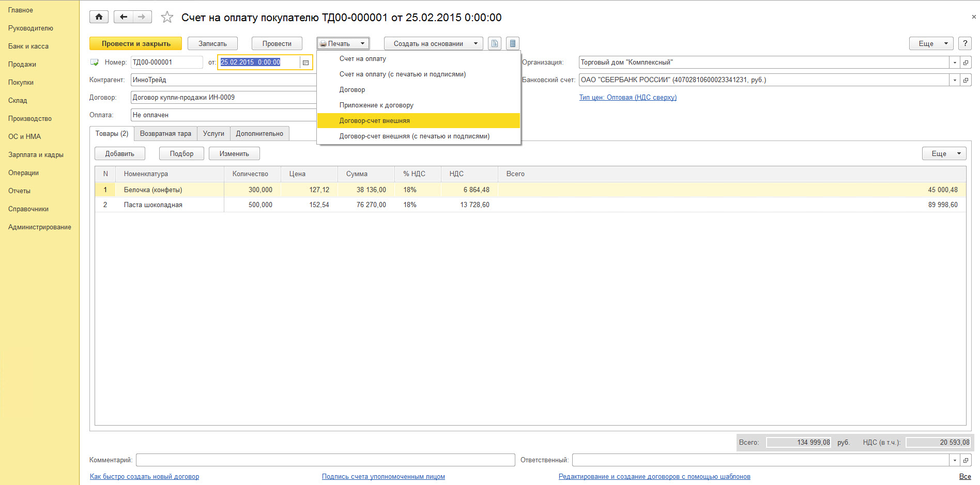Expand the Ответственный dropdown list
This screenshot has width=980, height=485.
pos(955,460)
